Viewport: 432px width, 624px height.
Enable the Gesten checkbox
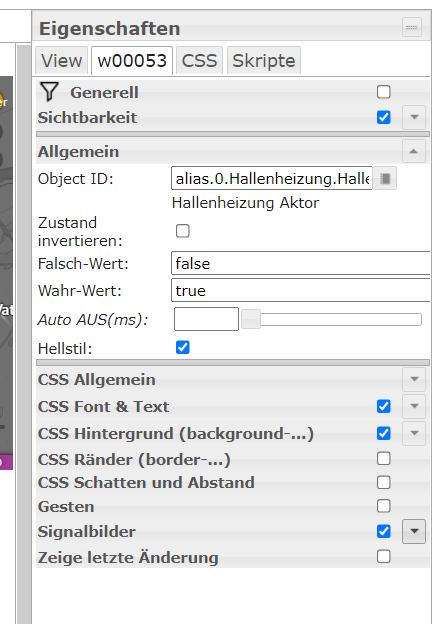click(x=383, y=506)
